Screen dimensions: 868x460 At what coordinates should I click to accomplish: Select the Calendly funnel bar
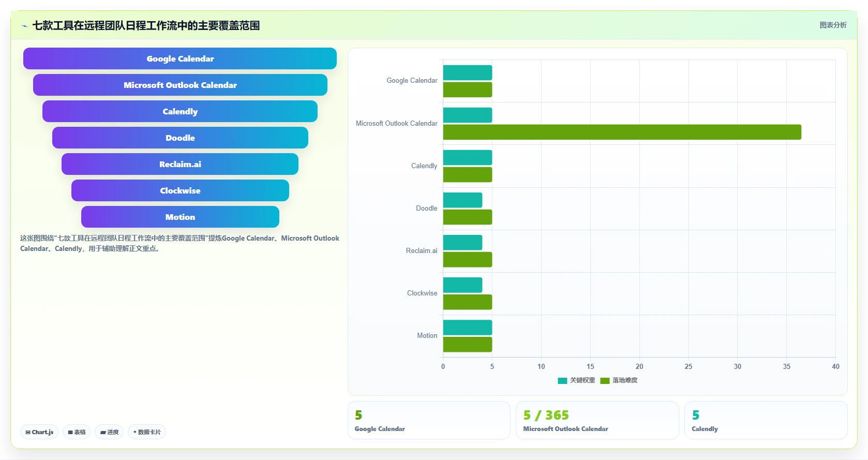click(180, 111)
